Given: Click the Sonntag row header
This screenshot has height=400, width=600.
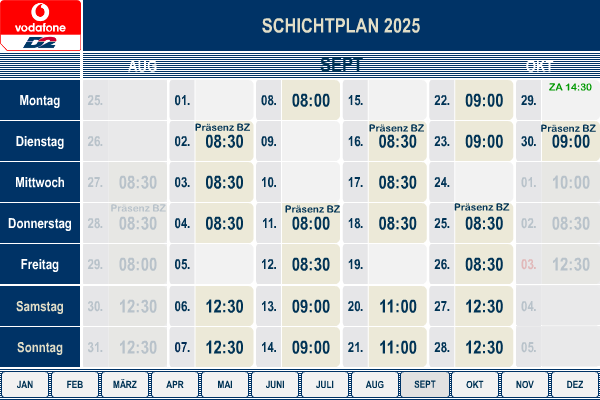Looking at the screenshot, I should click(x=40, y=347).
